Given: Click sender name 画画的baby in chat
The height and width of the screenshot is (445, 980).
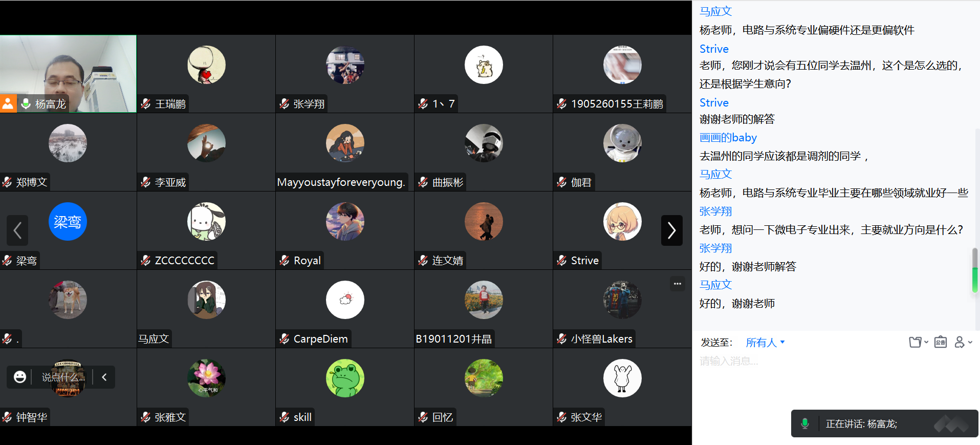Looking at the screenshot, I should [728, 138].
